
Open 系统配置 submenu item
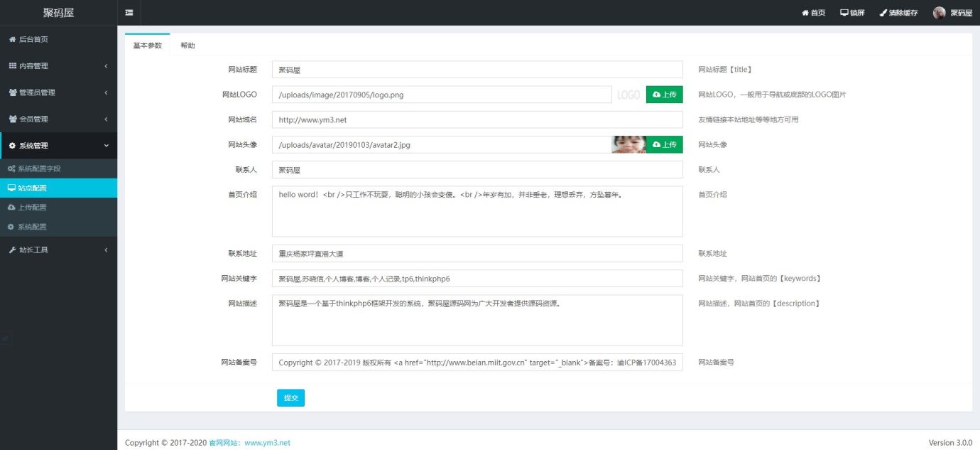tap(58, 227)
